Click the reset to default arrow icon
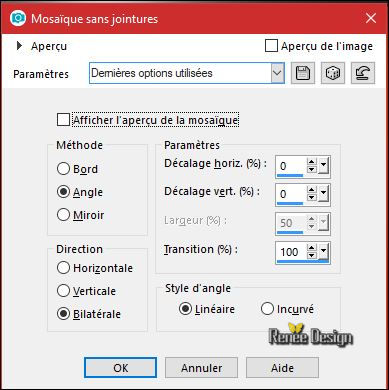This screenshot has height=390, width=389. coord(363,73)
